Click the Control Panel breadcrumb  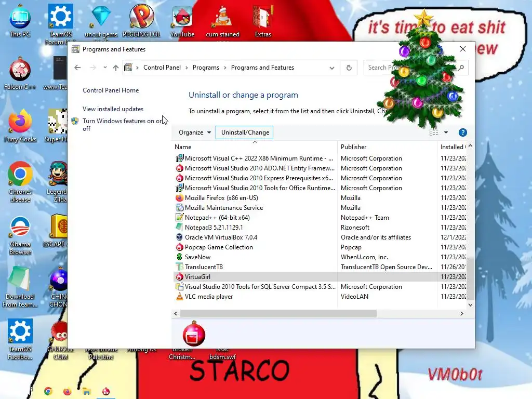point(162,68)
